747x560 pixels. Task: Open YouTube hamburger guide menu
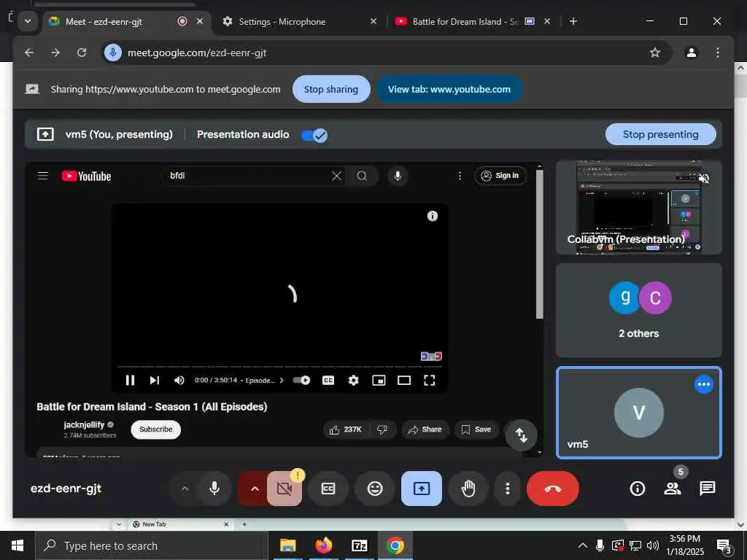(x=43, y=176)
